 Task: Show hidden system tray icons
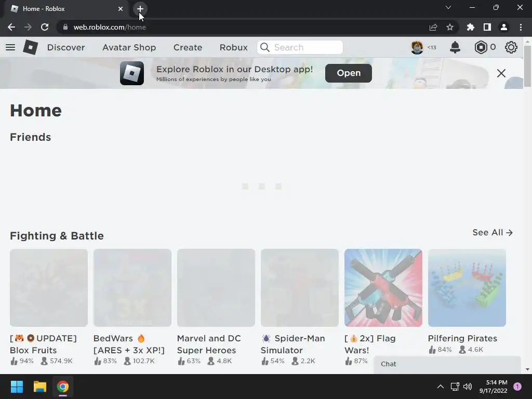441,387
